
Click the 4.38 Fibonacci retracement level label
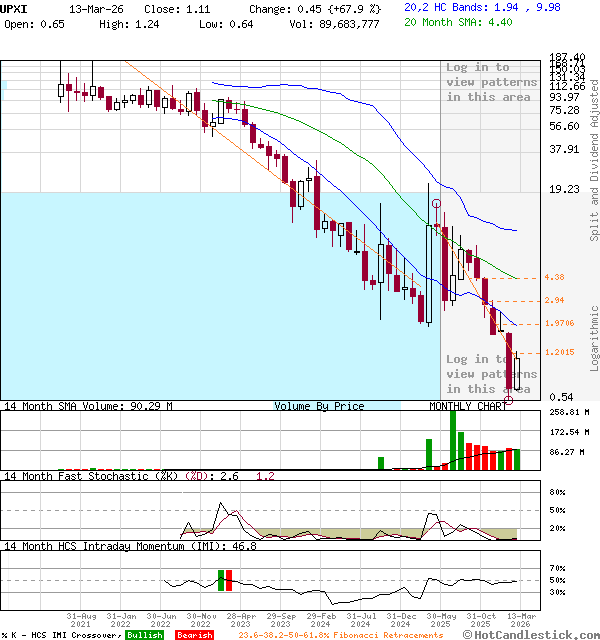(x=555, y=277)
